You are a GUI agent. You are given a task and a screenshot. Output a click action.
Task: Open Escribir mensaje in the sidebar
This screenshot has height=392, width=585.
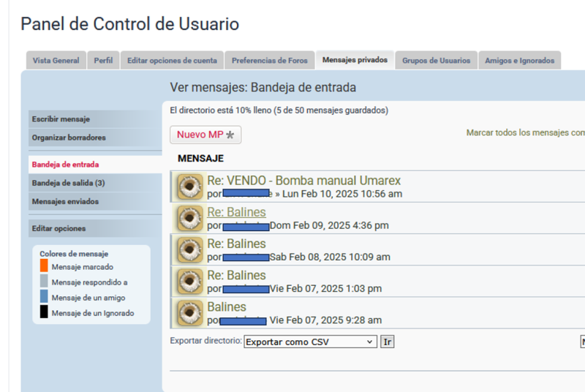61,119
